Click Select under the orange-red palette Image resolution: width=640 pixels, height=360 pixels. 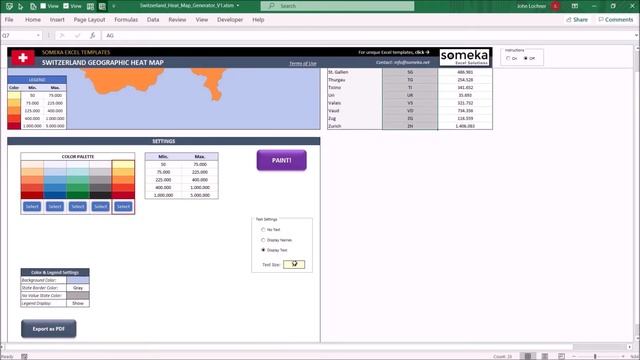pos(32,207)
